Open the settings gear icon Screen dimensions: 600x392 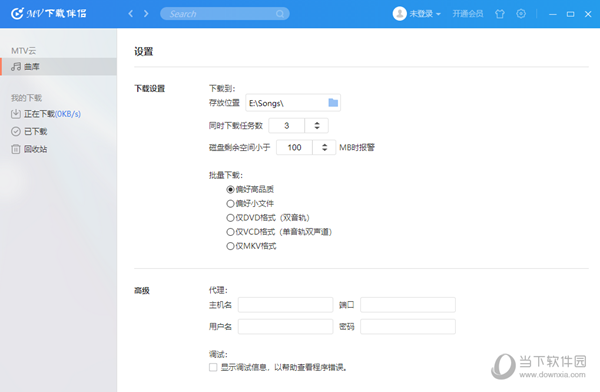(521, 14)
